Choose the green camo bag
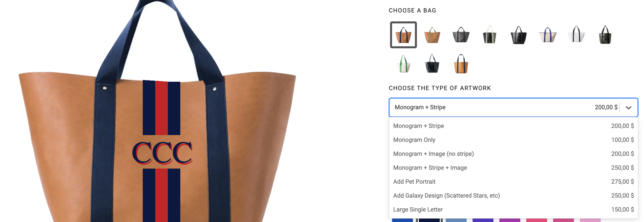 click(x=605, y=35)
